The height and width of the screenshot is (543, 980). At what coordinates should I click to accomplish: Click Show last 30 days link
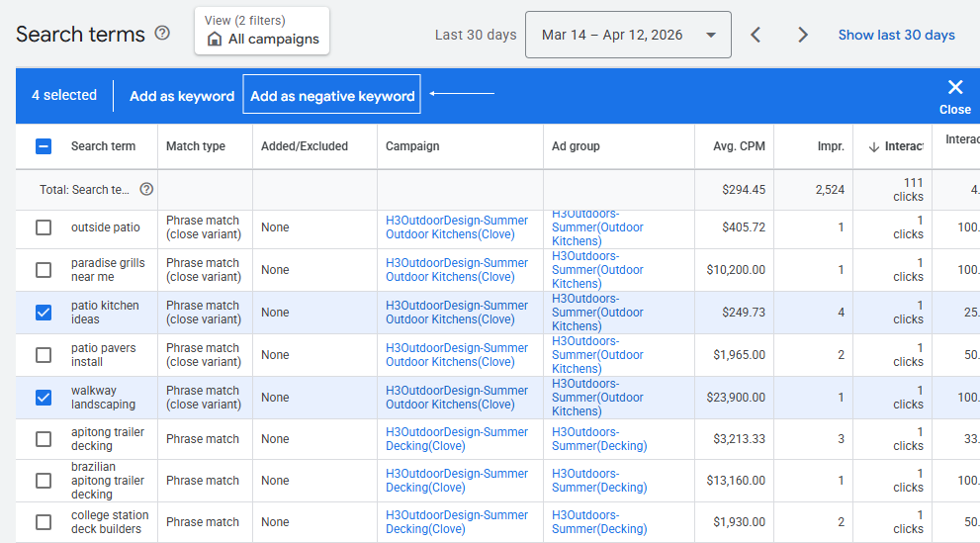pyautogui.click(x=896, y=35)
